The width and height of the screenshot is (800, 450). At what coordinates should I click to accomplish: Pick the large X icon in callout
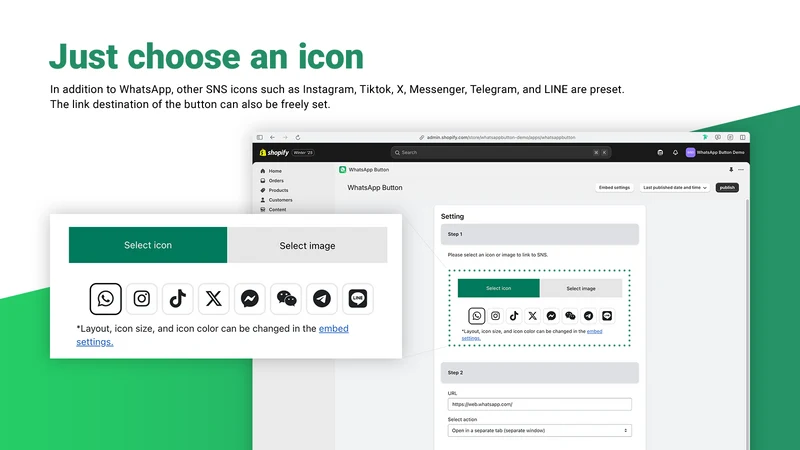pyautogui.click(x=214, y=298)
